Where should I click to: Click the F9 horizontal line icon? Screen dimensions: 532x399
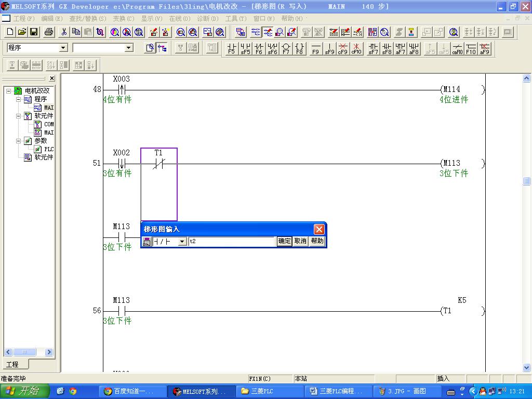click(315, 49)
